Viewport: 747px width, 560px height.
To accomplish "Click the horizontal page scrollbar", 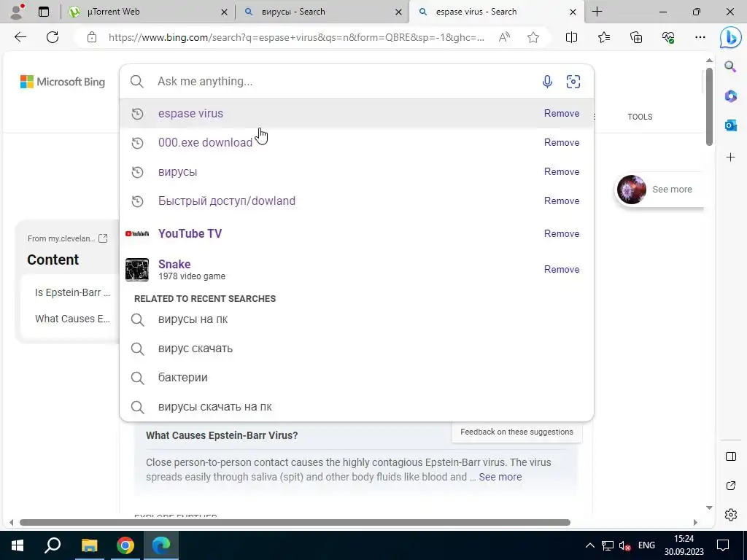I will tap(295, 522).
